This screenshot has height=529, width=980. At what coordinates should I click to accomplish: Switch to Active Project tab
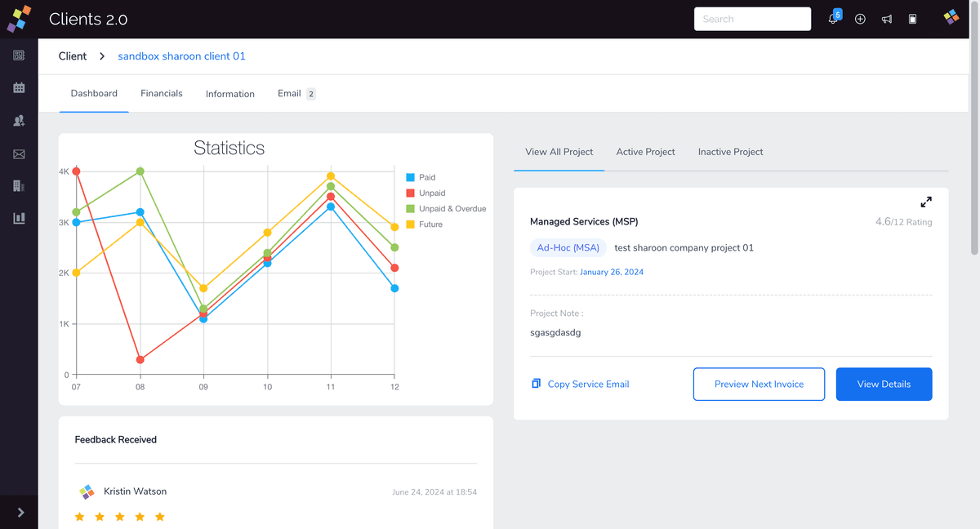click(645, 152)
